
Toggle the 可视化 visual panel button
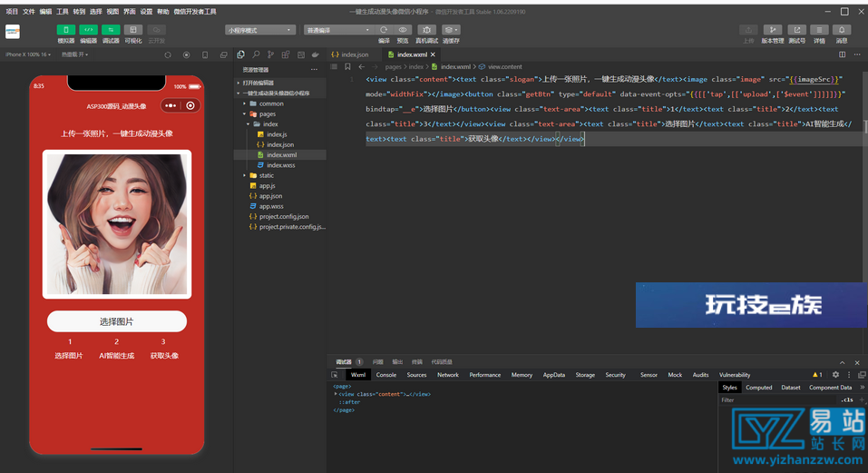click(132, 30)
